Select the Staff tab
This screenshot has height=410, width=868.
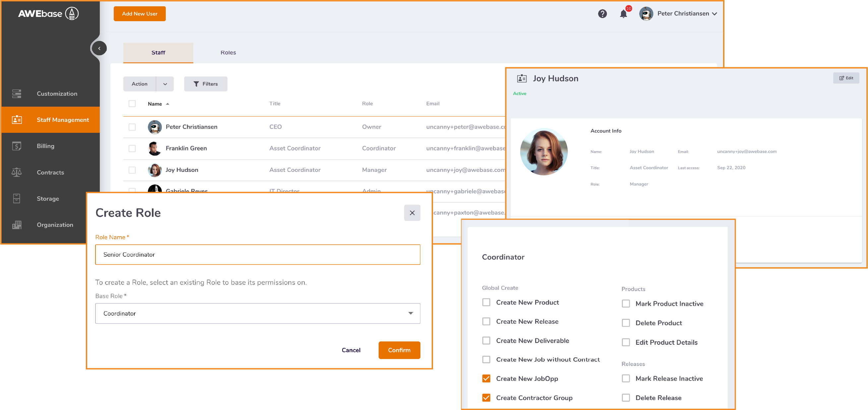(x=158, y=53)
